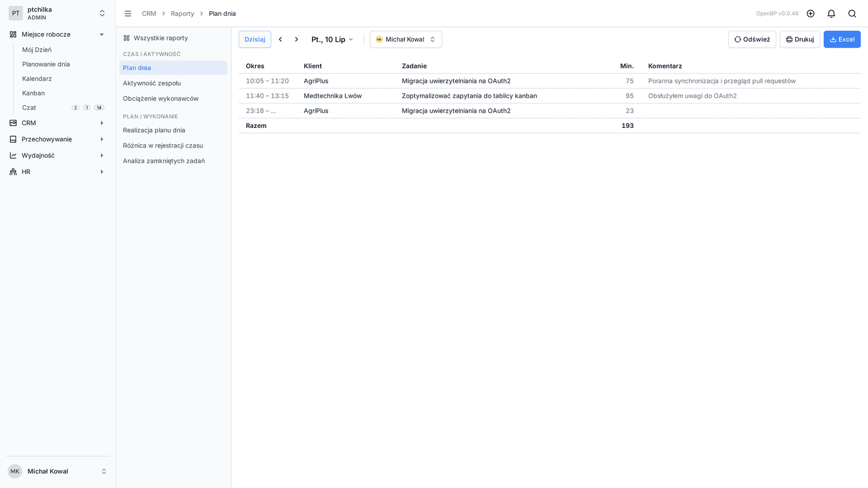The height and width of the screenshot is (488, 868).
Task: Click the Drukuj print button
Action: tap(800, 40)
